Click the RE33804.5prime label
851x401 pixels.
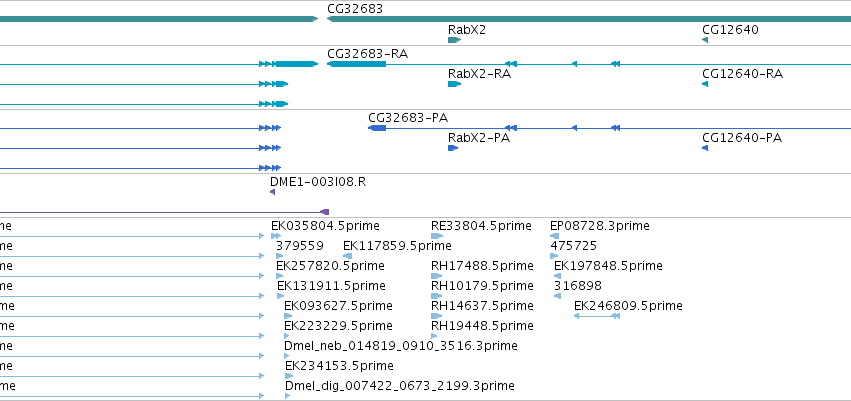point(481,226)
